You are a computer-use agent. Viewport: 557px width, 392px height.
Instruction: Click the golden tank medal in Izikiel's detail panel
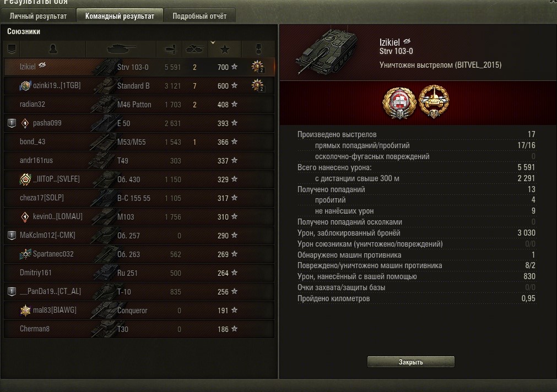coord(434,101)
